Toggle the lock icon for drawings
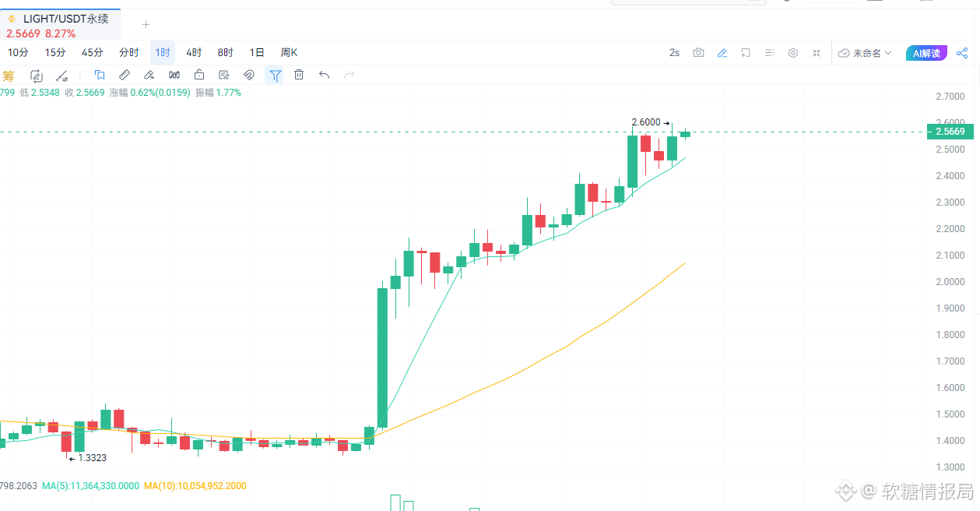The image size is (980, 511). (199, 76)
